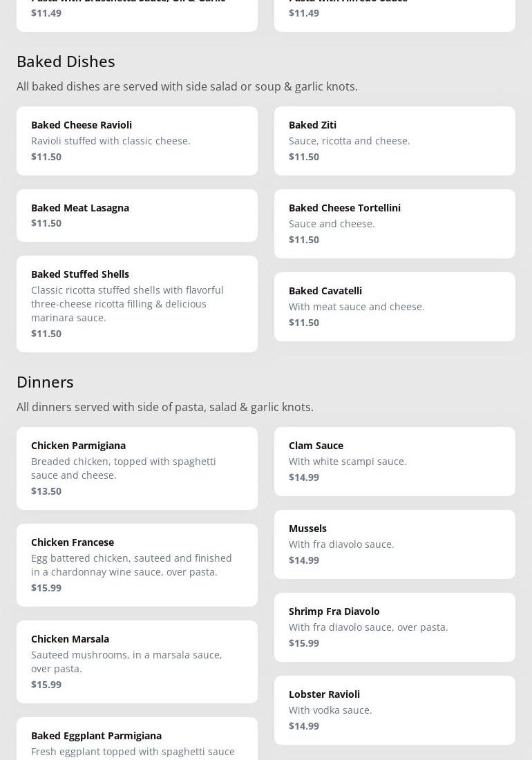532x760 pixels.
Task: Click Lobster Ravioli with vodka sauce
Action: coord(395,710)
